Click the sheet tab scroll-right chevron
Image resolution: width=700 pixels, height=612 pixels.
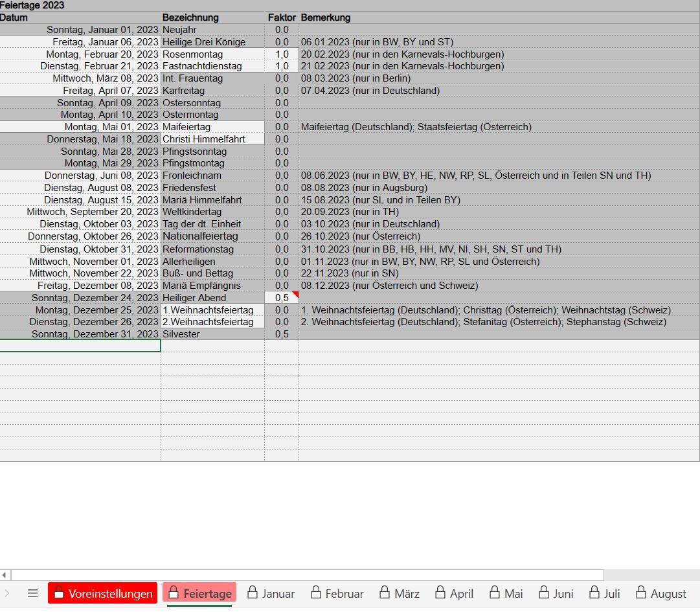tap(6, 593)
